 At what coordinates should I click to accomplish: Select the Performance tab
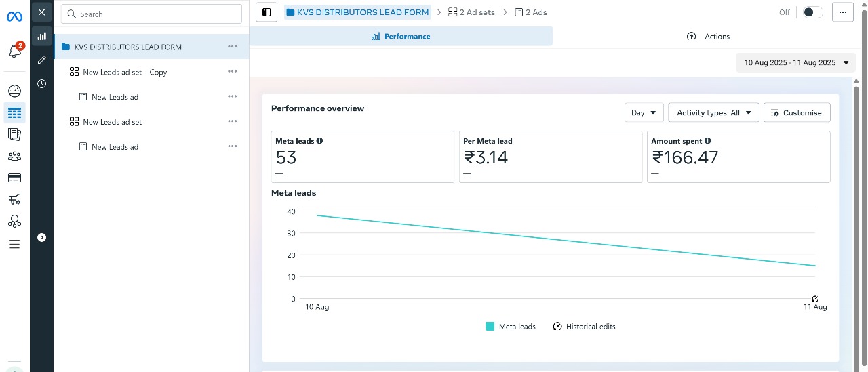pos(401,37)
